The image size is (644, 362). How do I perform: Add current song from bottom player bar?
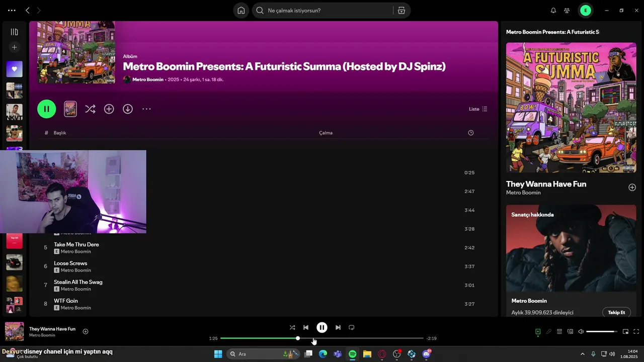coord(86,331)
